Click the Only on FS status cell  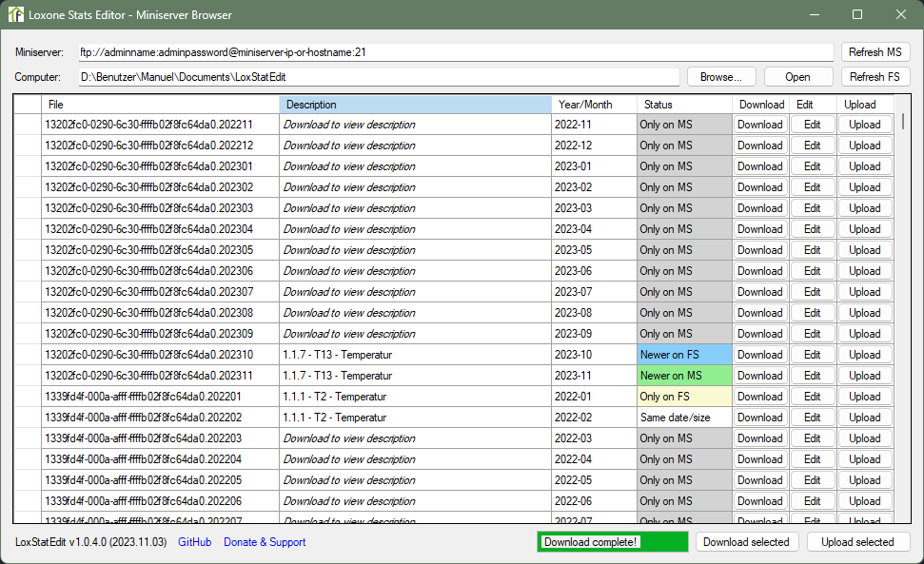(684, 397)
